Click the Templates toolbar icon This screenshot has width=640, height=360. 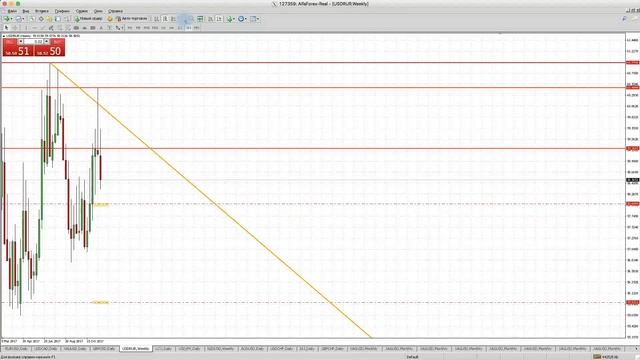[x=253, y=19]
